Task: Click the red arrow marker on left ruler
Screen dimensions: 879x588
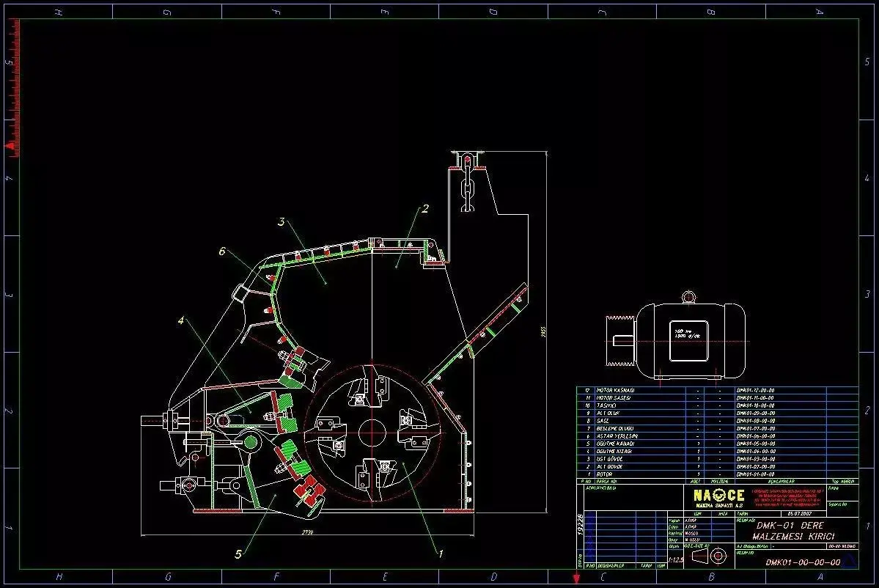Action: [x=10, y=146]
